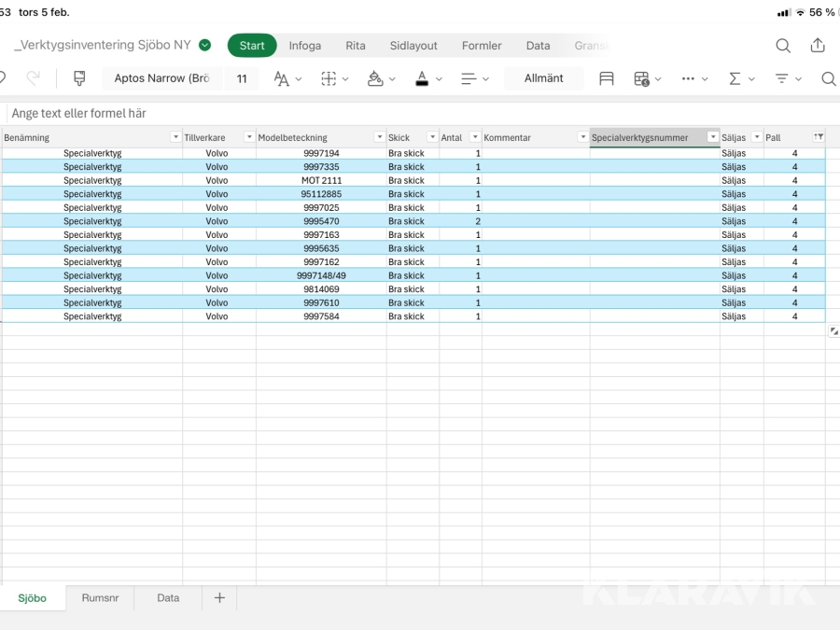Expand the Specialverktygsnummer filter dropdown
The width and height of the screenshot is (840, 630).
(712, 137)
